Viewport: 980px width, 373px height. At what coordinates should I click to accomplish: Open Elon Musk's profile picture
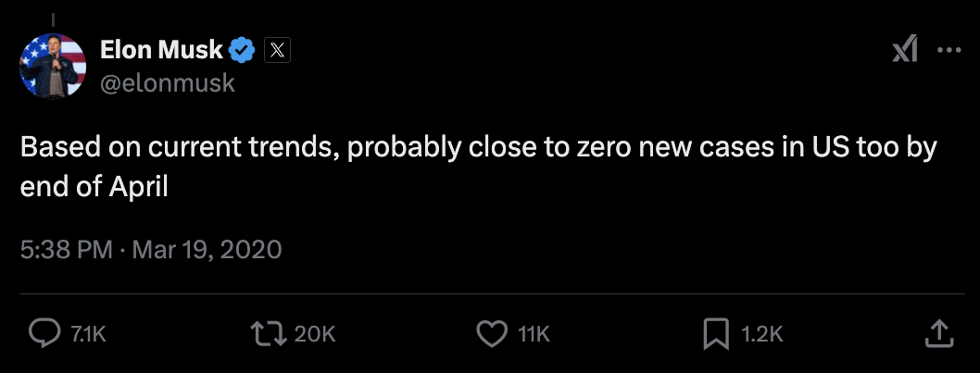[53, 66]
